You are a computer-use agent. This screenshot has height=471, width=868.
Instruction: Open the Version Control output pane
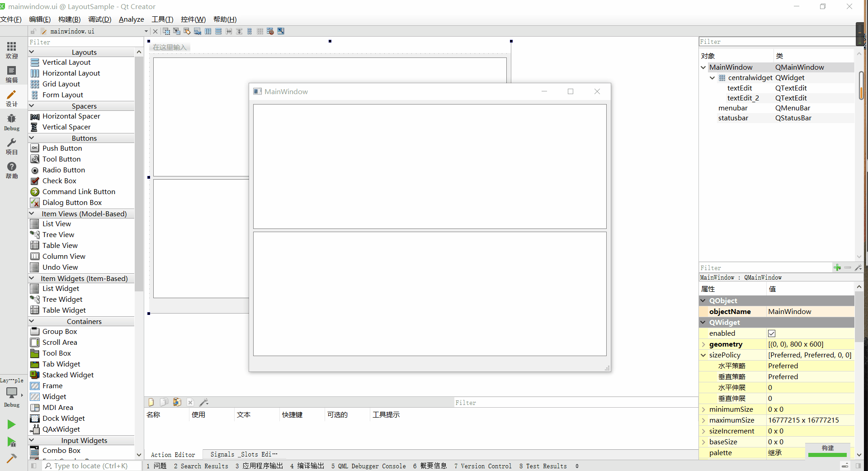pos(482,466)
